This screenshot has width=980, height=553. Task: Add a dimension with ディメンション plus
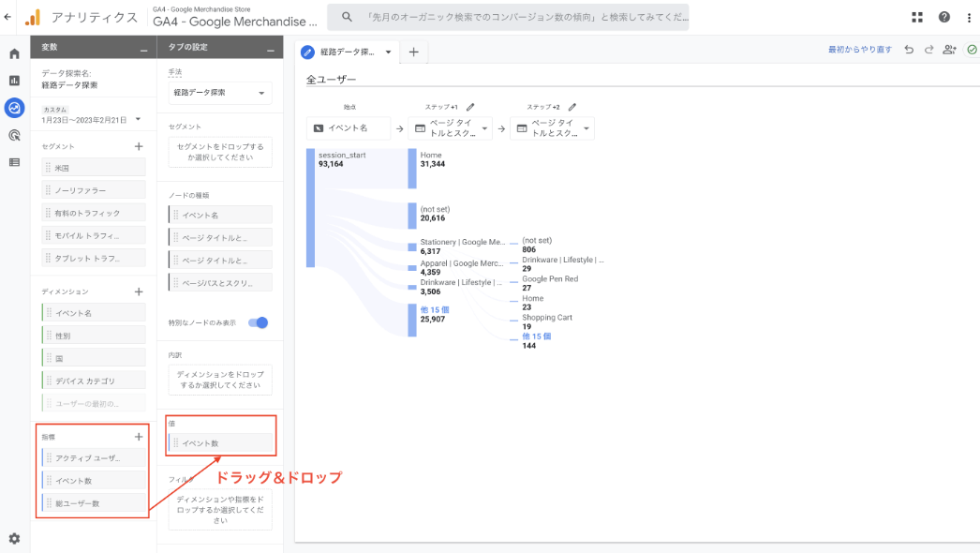point(139,291)
